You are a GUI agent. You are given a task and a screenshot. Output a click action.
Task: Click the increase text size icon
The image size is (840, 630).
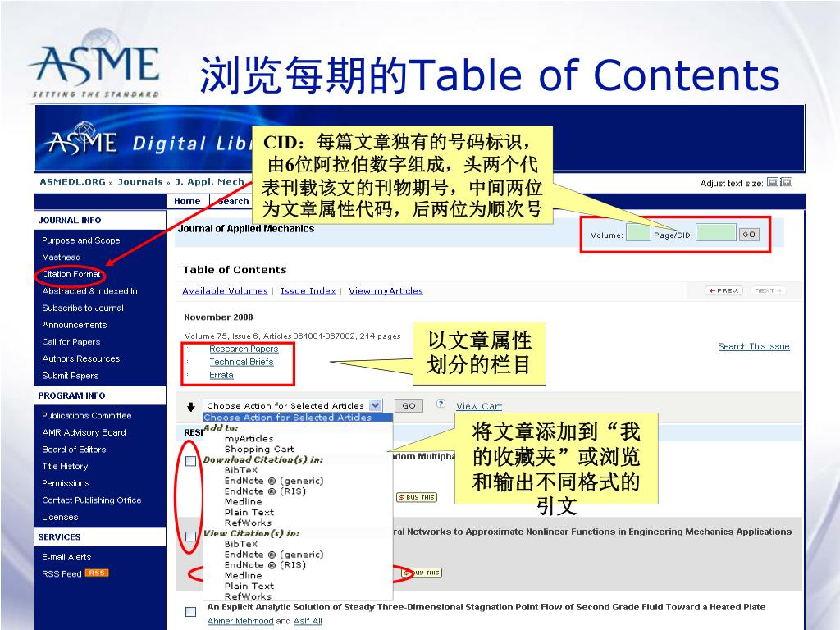pos(786,182)
